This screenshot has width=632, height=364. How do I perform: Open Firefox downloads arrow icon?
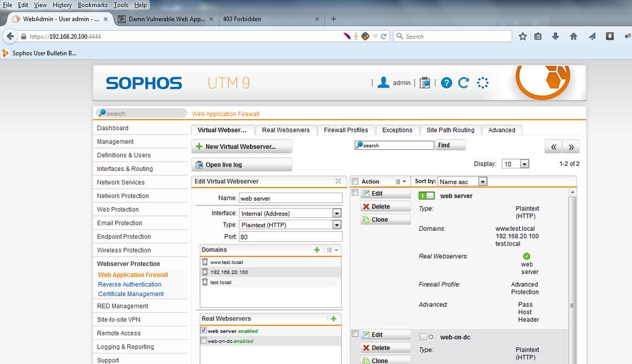click(x=555, y=36)
